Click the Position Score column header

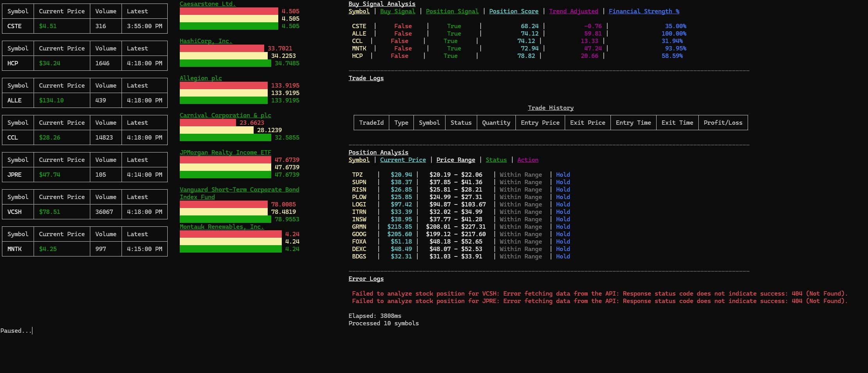[514, 11]
